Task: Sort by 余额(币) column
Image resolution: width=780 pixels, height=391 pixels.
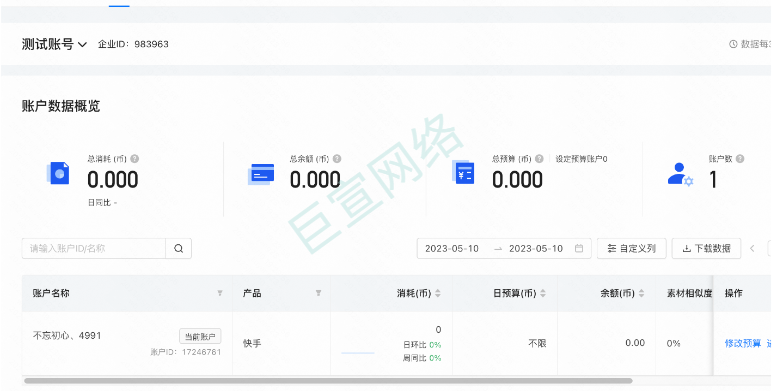Action: 641,293
